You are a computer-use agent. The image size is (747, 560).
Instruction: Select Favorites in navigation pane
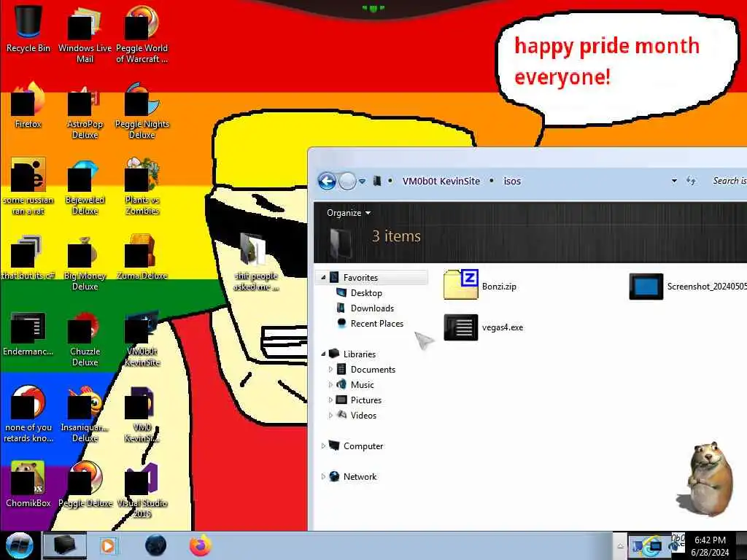(360, 278)
